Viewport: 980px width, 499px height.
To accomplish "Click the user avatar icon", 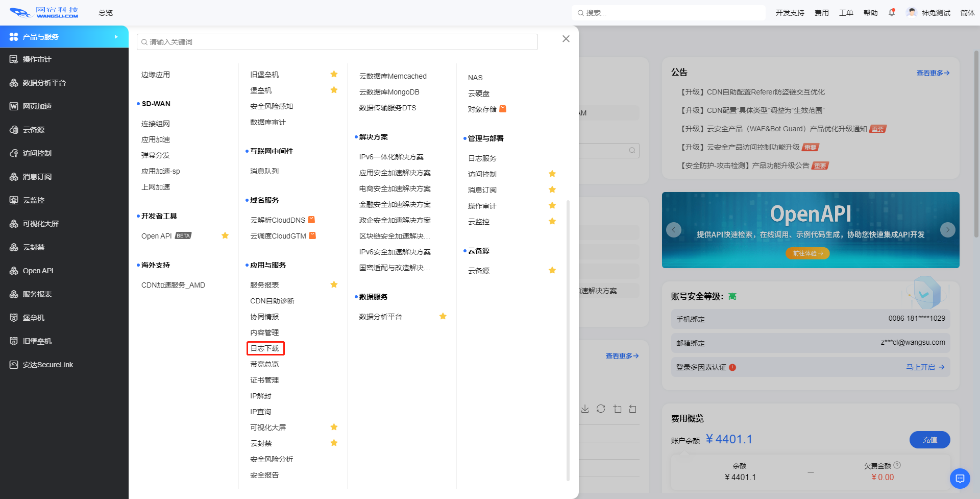I will coord(912,12).
